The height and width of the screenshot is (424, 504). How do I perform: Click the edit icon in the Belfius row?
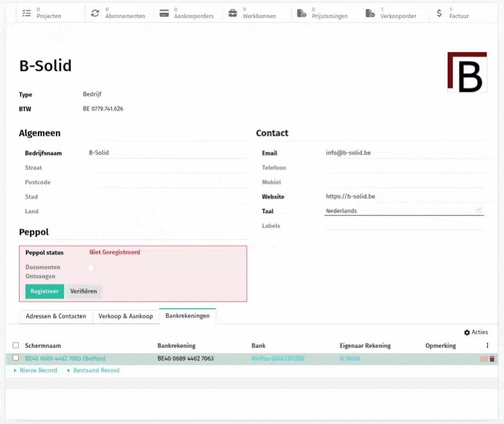[484, 359]
